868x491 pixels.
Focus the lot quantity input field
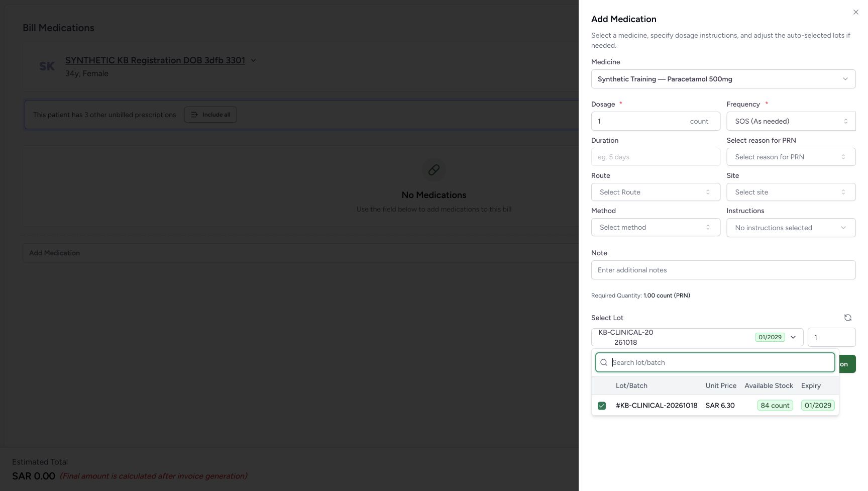tap(831, 337)
